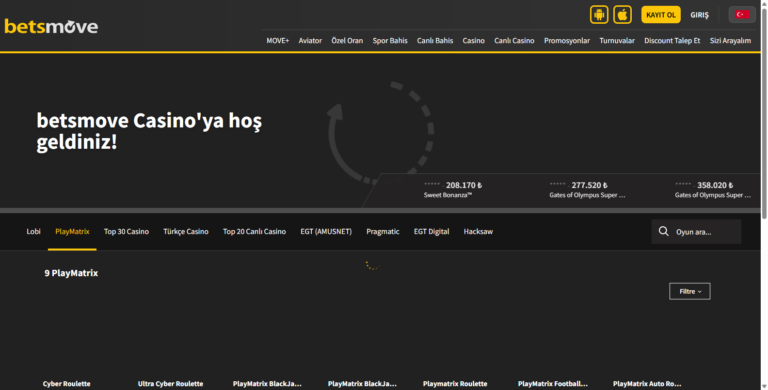Click the '9 PlayMatrix' heading text

click(71, 273)
